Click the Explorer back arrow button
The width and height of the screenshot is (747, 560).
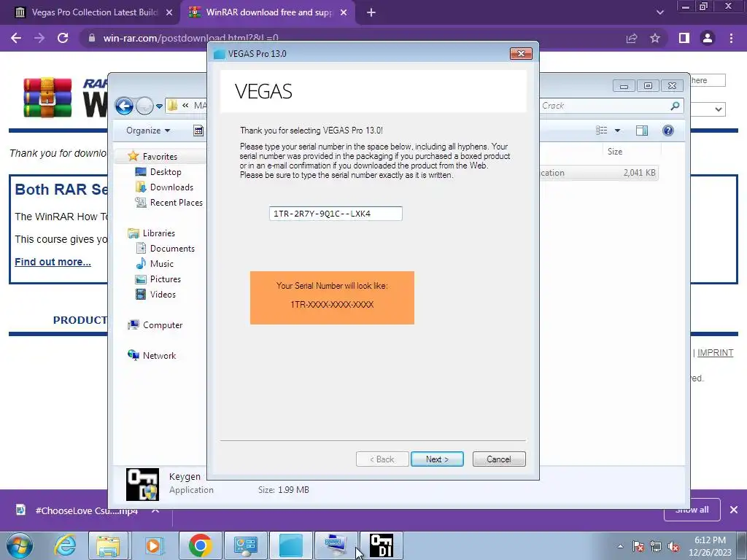[124, 106]
